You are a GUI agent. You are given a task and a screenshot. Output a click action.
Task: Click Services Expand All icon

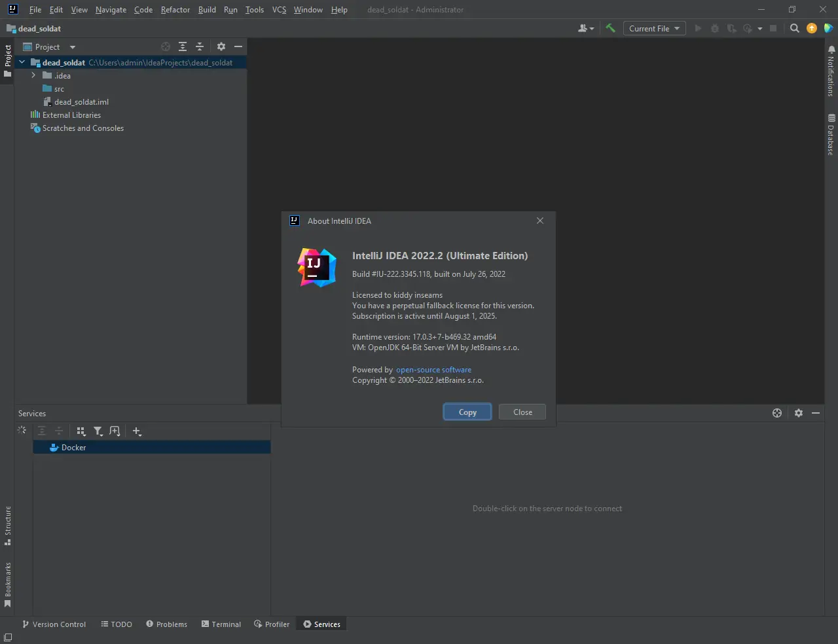coord(42,431)
